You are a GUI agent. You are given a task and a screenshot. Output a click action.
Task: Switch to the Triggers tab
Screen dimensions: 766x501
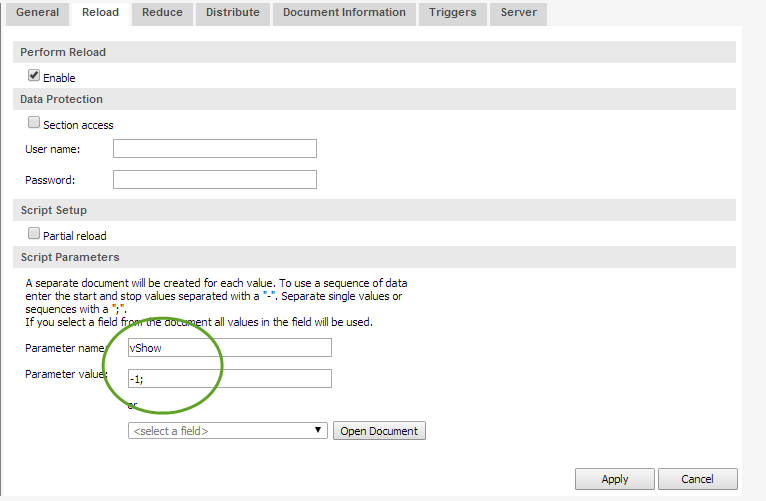coord(453,13)
